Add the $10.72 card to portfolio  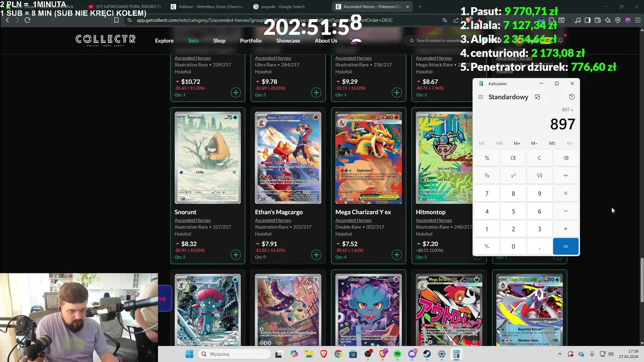pos(235,93)
